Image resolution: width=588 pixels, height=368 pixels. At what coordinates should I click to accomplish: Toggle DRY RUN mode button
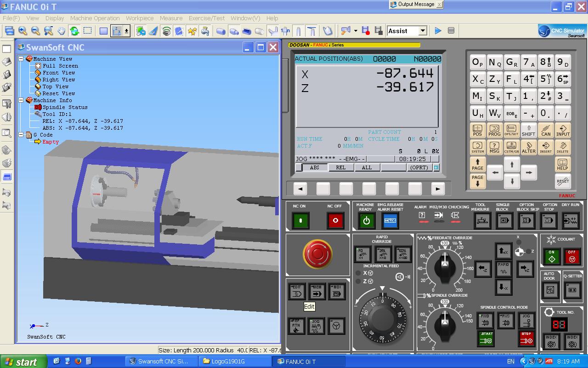[x=571, y=221]
